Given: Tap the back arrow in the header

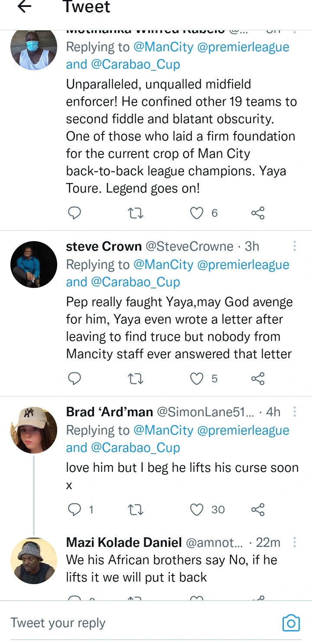Looking at the screenshot, I should [25, 7].
